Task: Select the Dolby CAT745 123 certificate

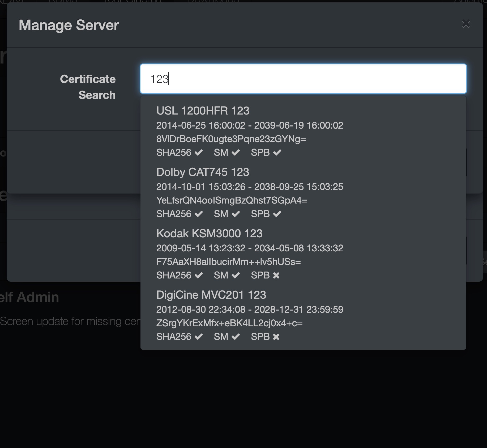Action: click(303, 193)
